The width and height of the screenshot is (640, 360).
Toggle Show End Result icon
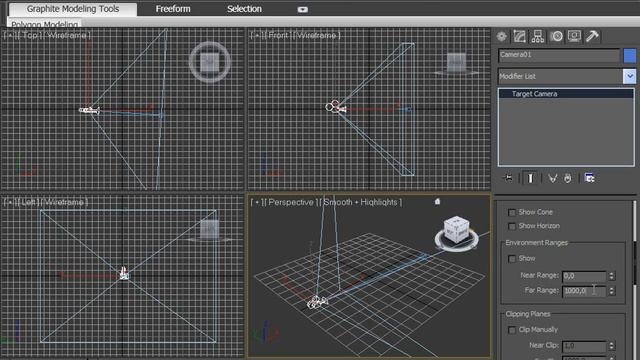point(530,178)
